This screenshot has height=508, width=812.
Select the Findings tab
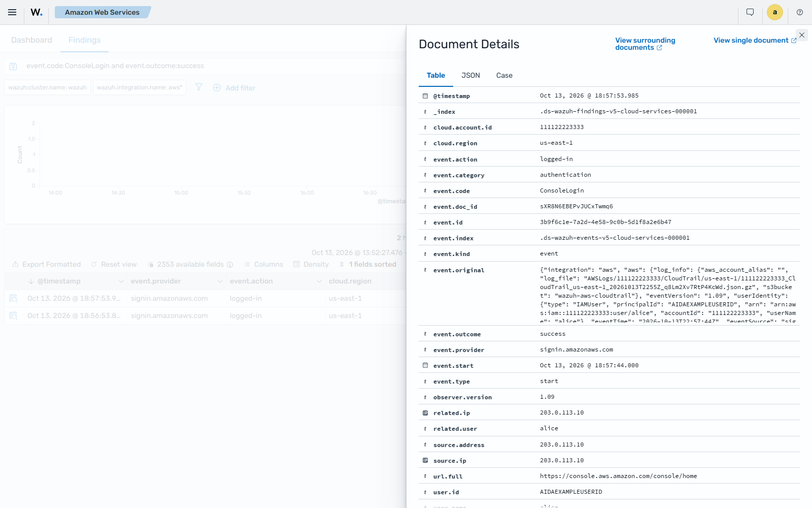tap(85, 40)
